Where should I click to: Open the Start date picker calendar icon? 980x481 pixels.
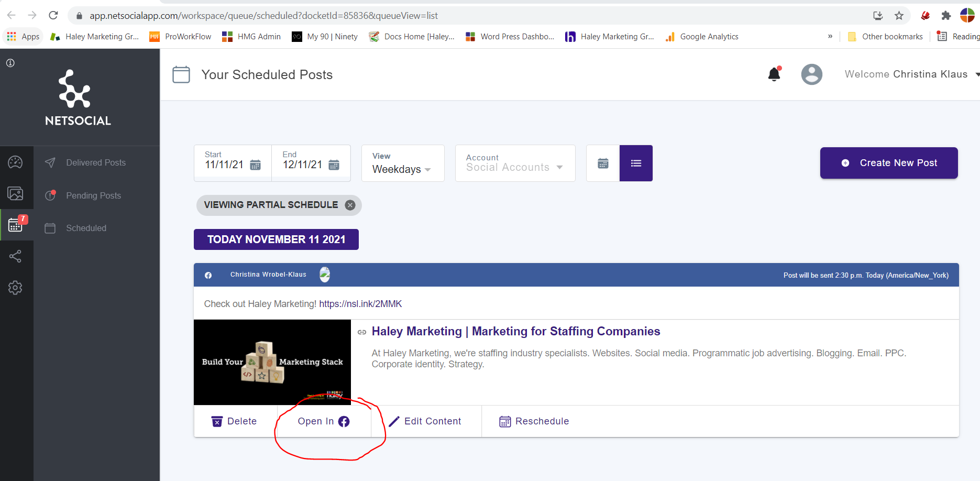[255, 165]
